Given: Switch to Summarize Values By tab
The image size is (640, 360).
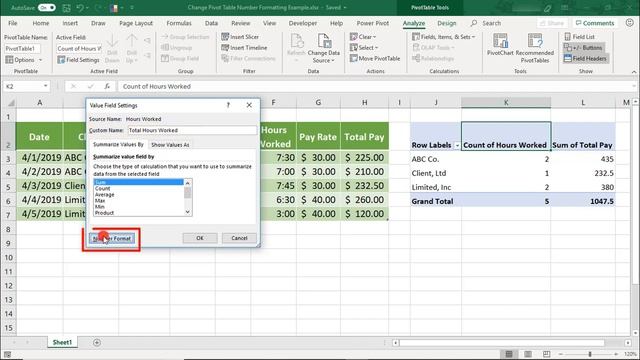Looking at the screenshot, I should [118, 144].
